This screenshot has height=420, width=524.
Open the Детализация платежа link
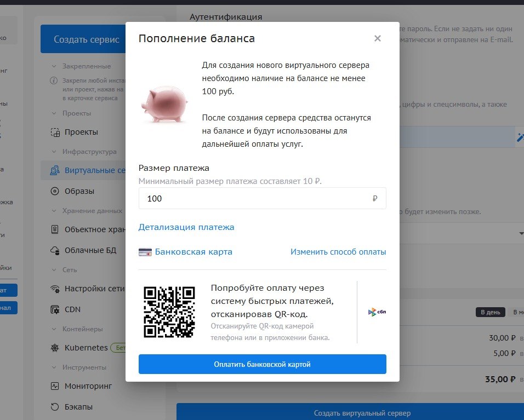186,227
